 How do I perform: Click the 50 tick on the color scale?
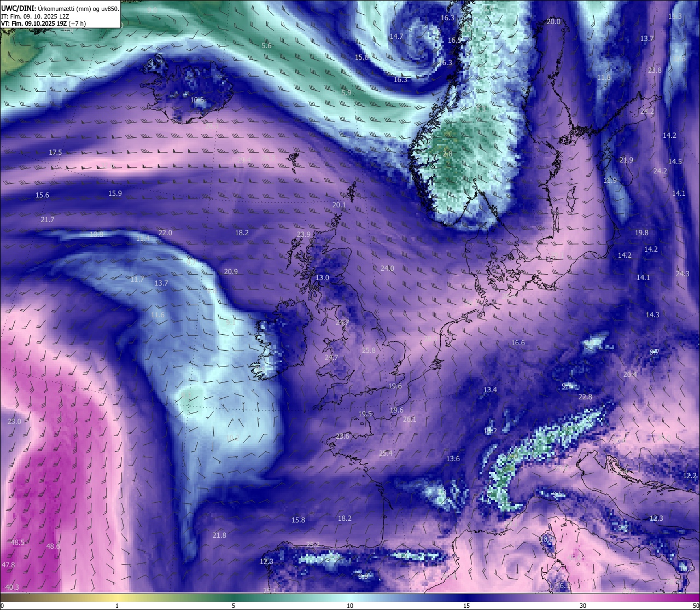[x=696, y=606]
